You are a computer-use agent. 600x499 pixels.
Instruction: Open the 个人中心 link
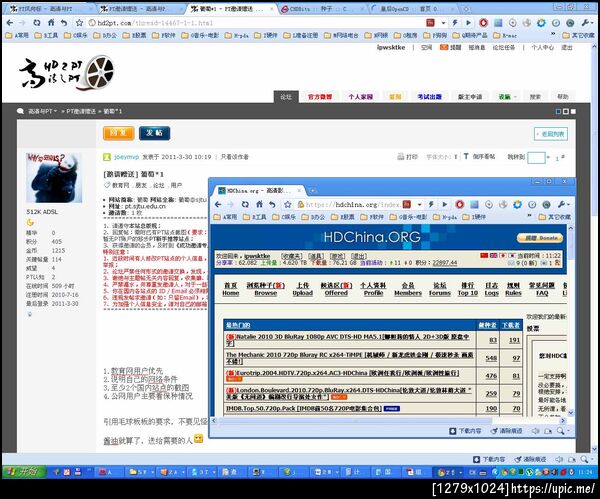click(542, 48)
